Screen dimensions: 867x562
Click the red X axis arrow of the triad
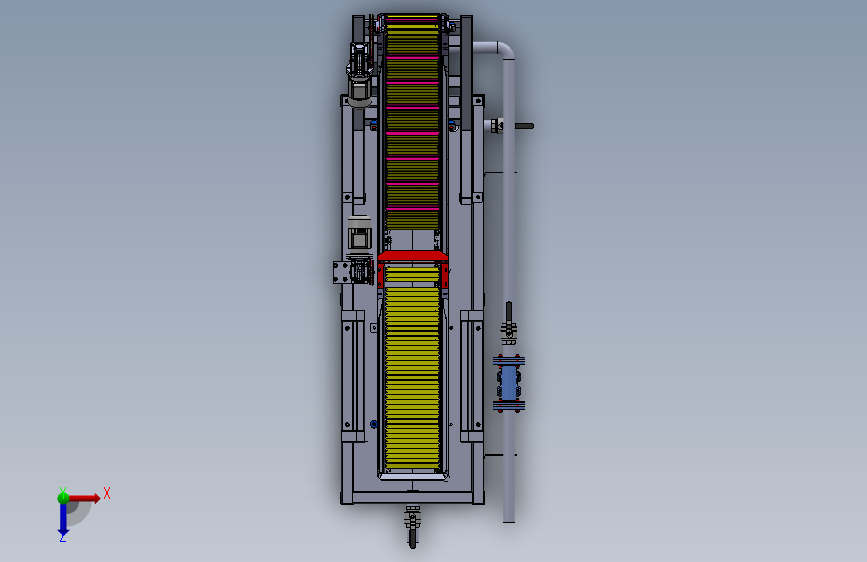pyautogui.click(x=84, y=498)
